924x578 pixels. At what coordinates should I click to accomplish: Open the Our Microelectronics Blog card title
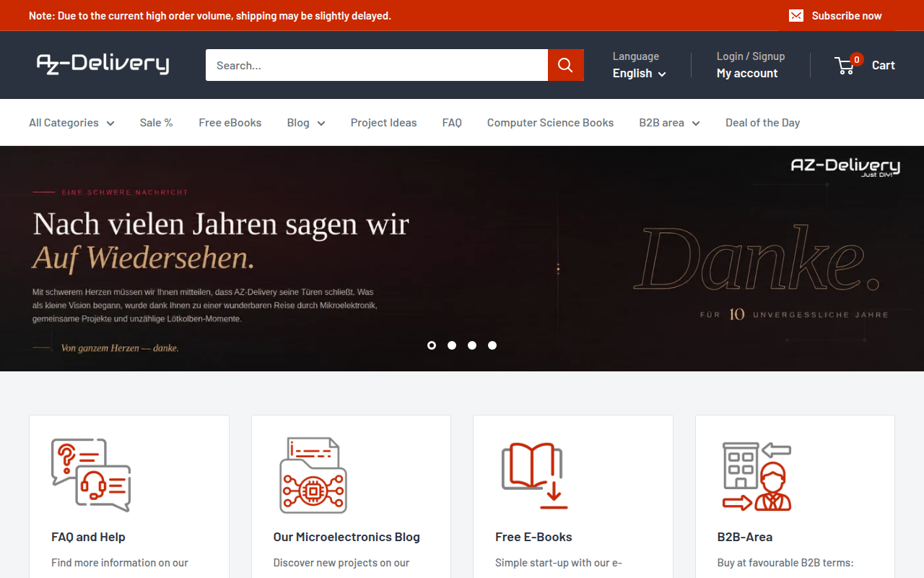346,537
